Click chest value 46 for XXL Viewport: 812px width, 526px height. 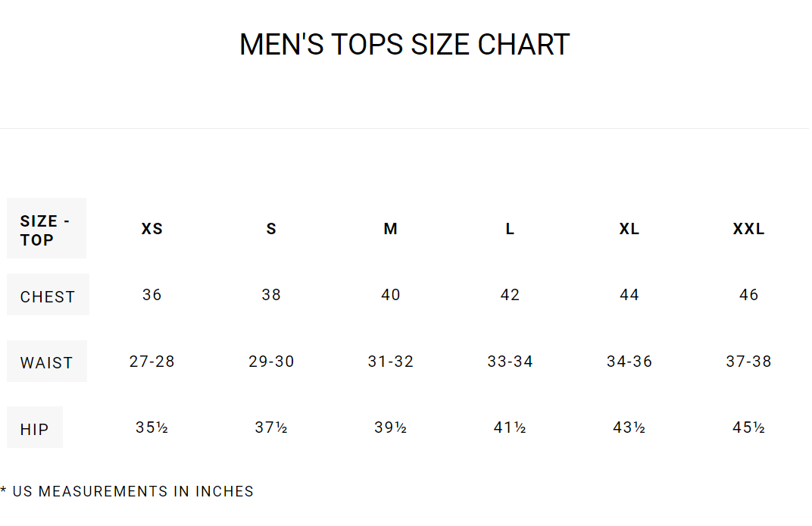click(748, 295)
